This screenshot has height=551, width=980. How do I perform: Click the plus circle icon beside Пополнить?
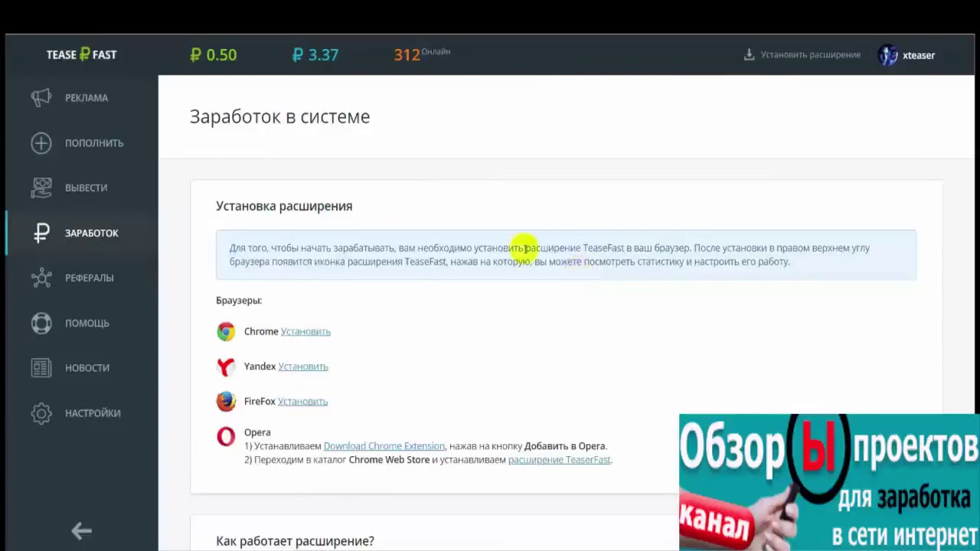pos(41,142)
